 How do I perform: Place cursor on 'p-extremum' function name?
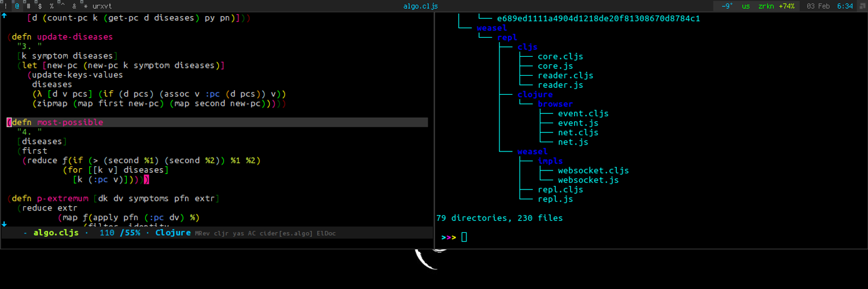62,199
